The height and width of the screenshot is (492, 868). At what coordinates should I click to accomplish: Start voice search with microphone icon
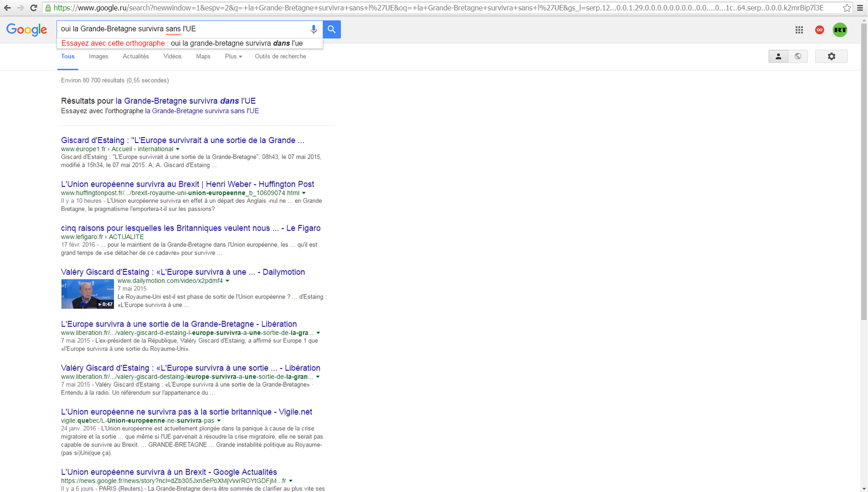pyautogui.click(x=314, y=30)
